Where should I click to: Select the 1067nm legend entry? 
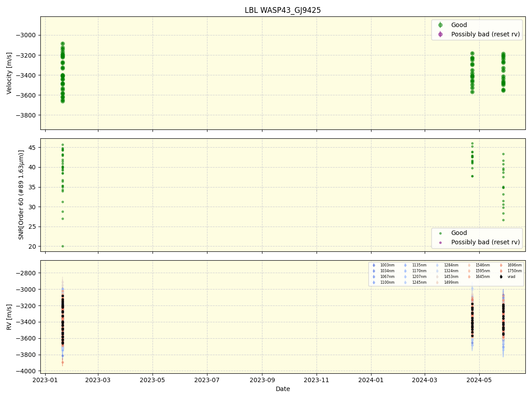point(387,277)
